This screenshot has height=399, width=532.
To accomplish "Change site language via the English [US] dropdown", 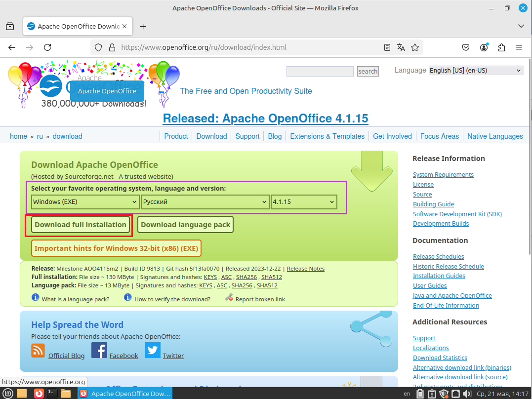I will pyautogui.click(x=475, y=70).
